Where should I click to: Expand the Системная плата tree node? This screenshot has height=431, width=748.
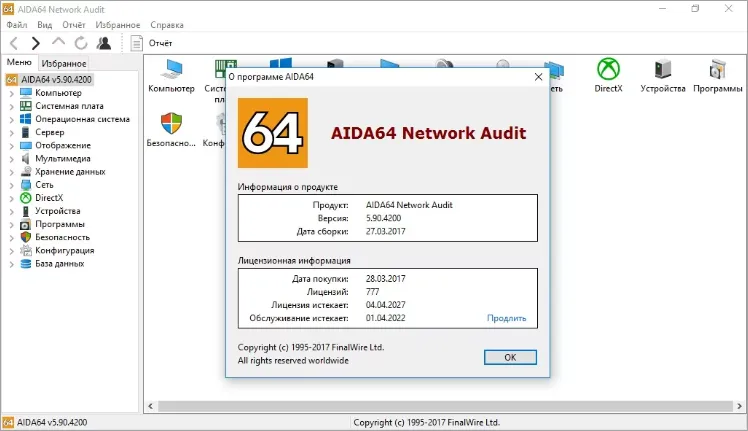tap(11, 106)
